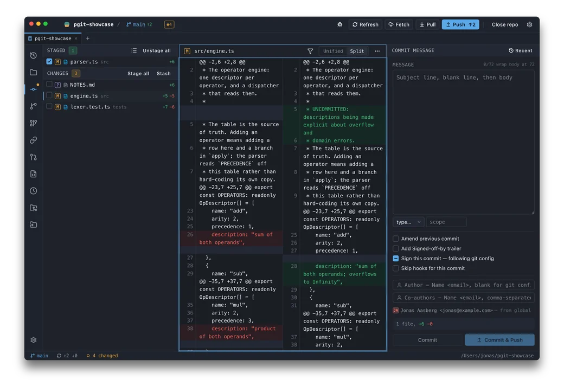Viewport: 564px width, 392px height.
Task: Click Unstage all
Action: point(157,51)
